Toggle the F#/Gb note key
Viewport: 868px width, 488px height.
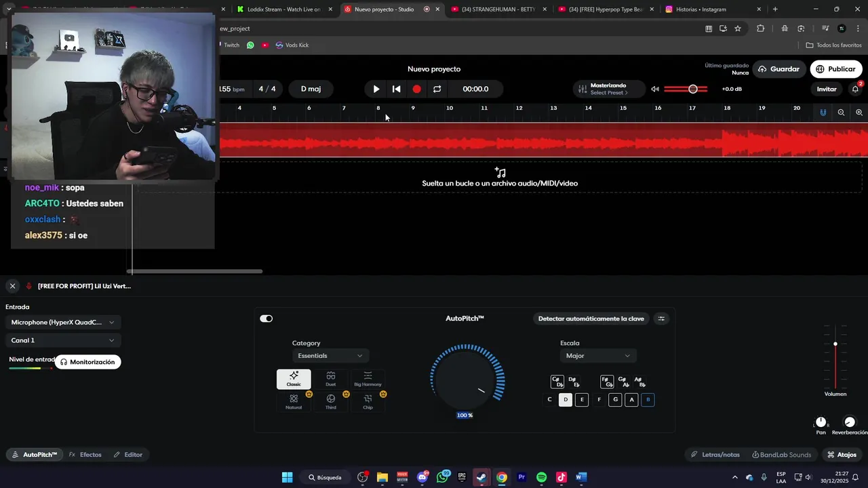pyautogui.click(x=607, y=382)
